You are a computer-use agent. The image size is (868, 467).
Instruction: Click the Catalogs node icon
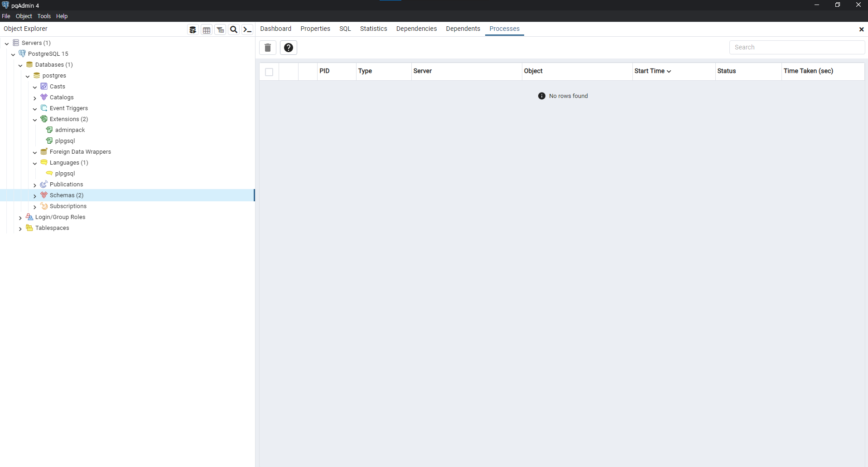click(44, 97)
